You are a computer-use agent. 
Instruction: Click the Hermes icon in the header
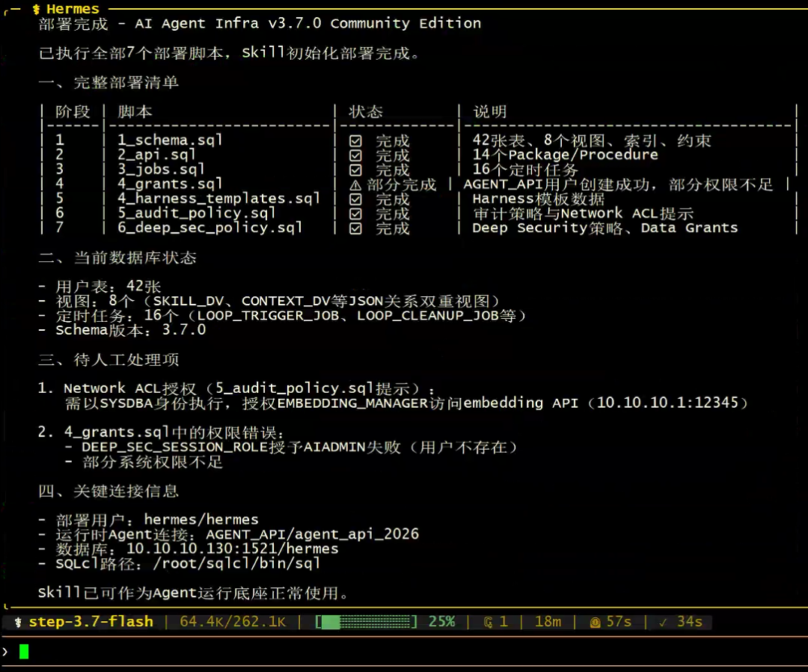(36, 9)
